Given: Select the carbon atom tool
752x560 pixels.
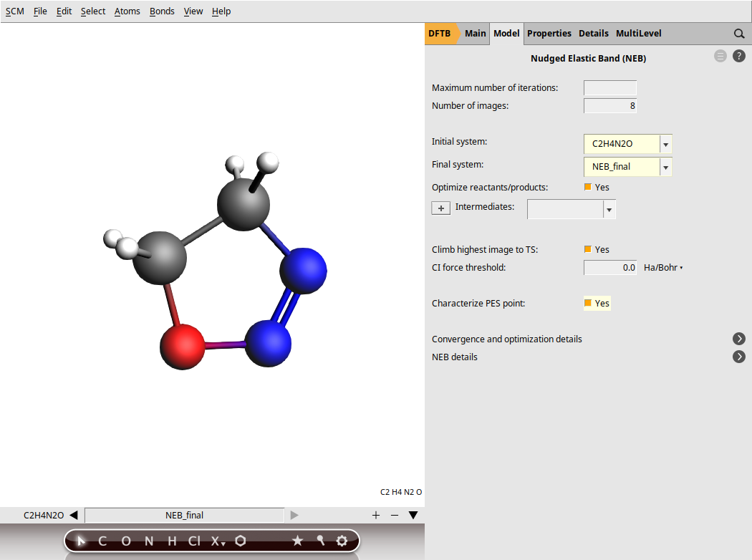Looking at the screenshot, I should tap(102, 541).
